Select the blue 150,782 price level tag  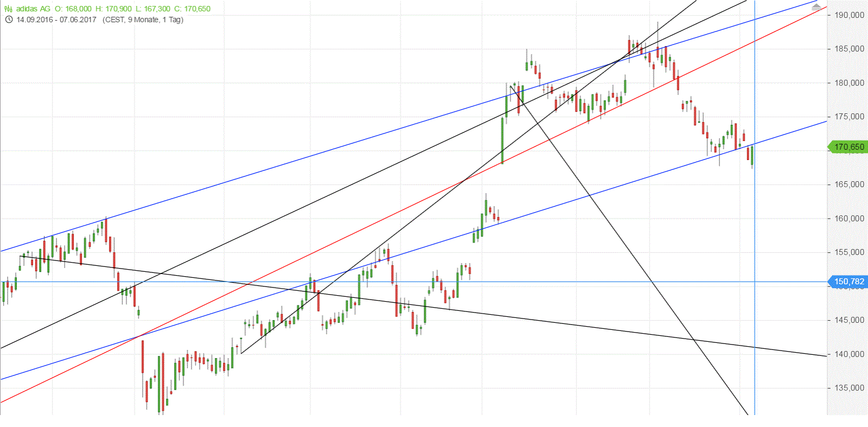(x=848, y=282)
